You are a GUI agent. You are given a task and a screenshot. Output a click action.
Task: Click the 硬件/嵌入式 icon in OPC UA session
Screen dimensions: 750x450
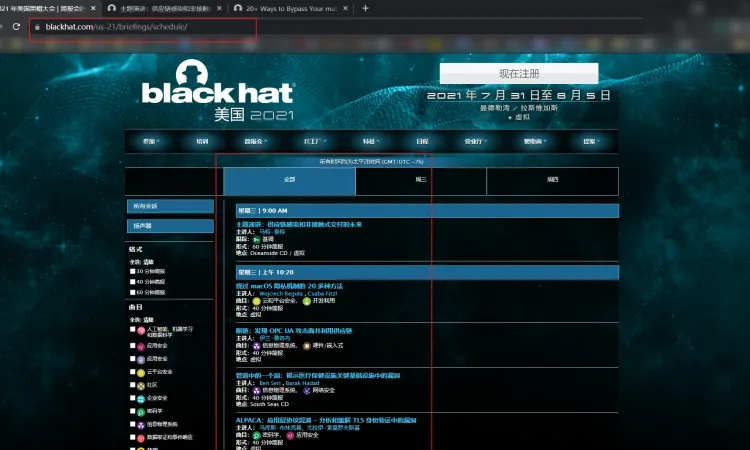coord(307,346)
